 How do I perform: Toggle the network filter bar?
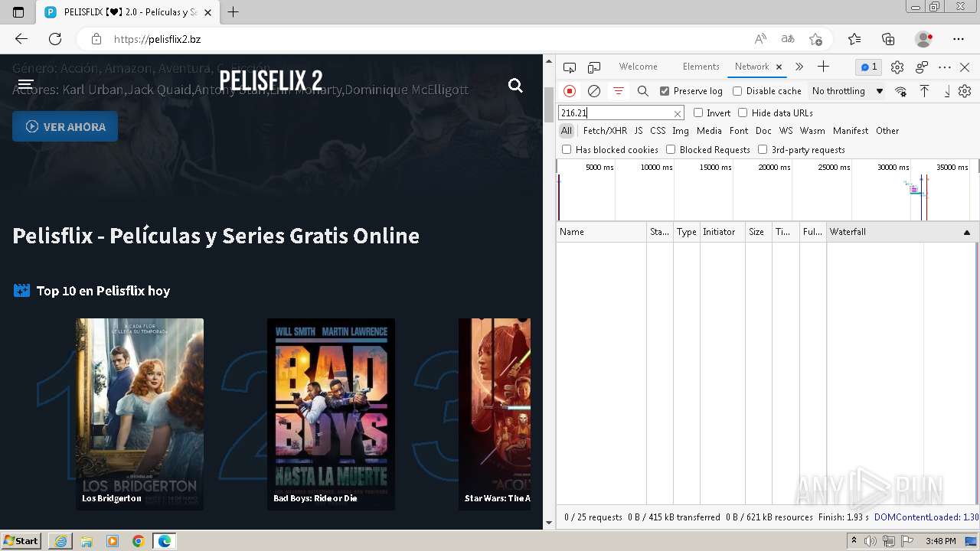pyautogui.click(x=619, y=91)
